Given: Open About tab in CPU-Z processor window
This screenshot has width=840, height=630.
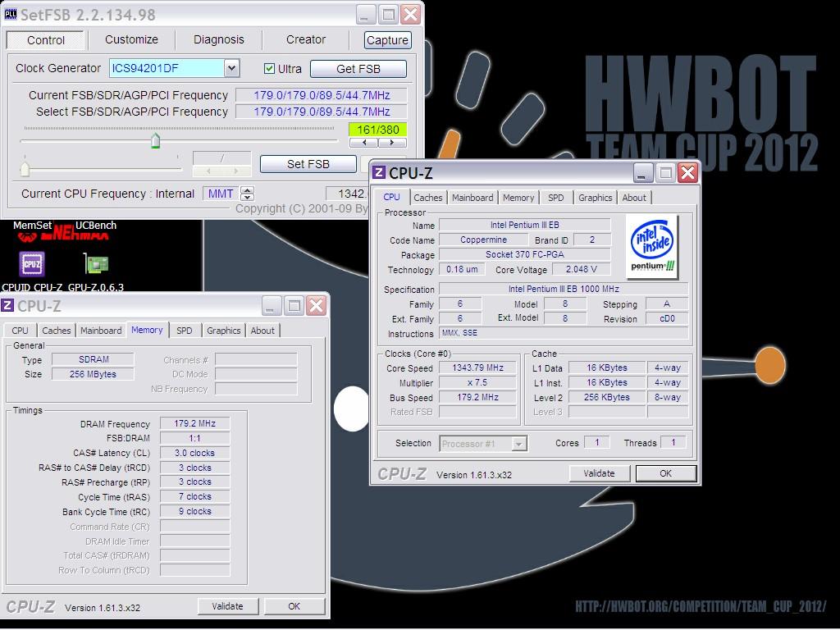Looking at the screenshot, I should coord(634,198).
